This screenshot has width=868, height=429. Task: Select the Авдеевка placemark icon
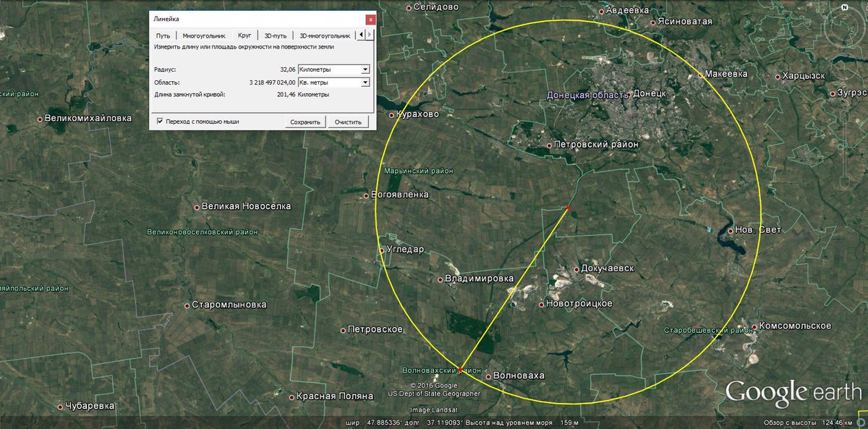click(600, 12)
